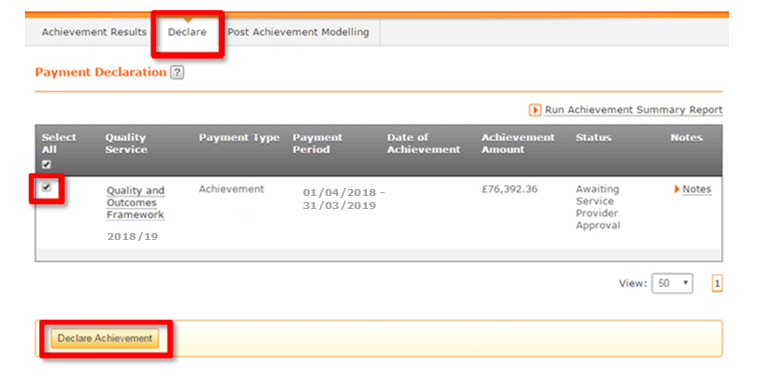This screenshot has width=766, height=385.
Task: Tick the Quality and Outcomes Framework row checkbox
Action: click(46, 187)
